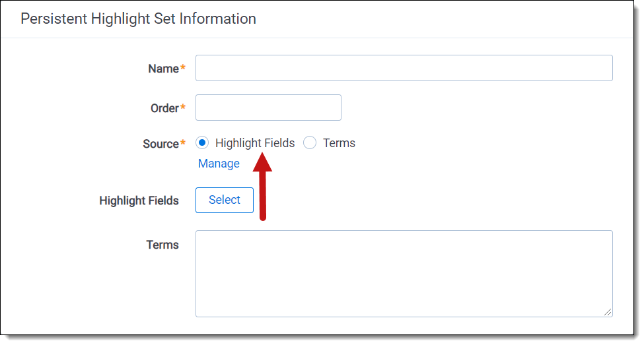644x345 pixels.
Task: Click the bold 'Source' field label
Action: tap(161, 144)
